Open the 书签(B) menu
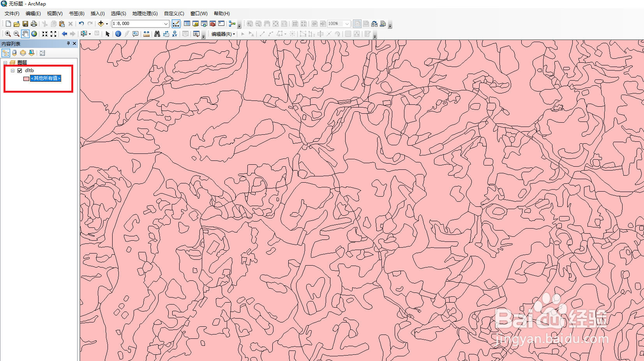Viewport: 644px width, 361px height. [77, 14]
